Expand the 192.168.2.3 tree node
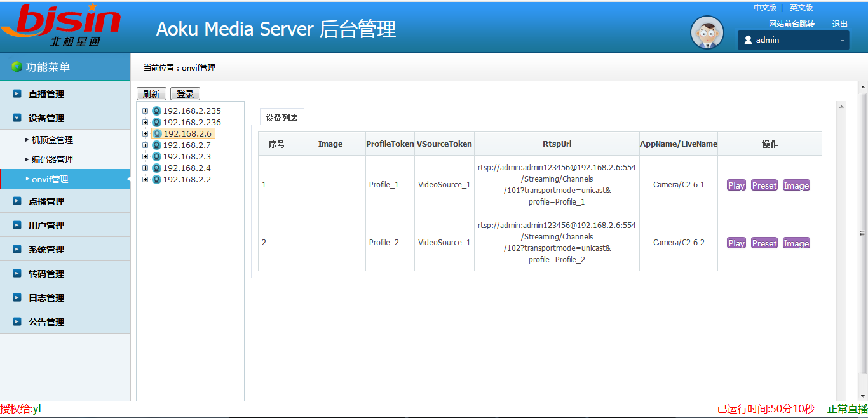 coord(145,157)
